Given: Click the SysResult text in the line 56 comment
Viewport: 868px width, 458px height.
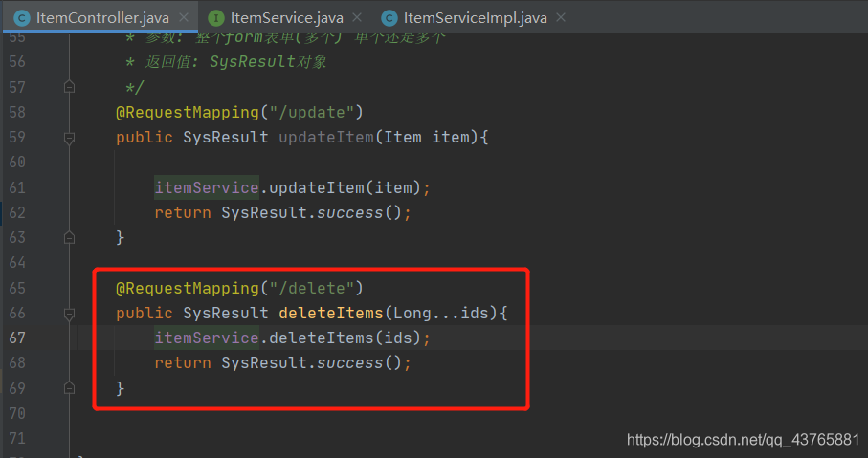Looking at the screenshot, I should (253, 61).
